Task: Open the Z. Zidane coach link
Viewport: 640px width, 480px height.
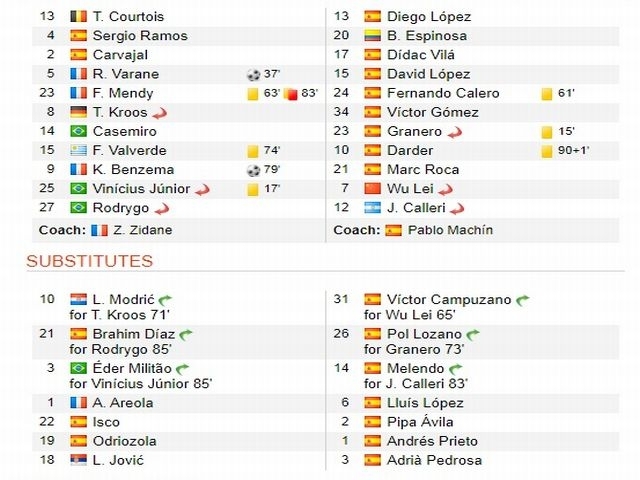Action: [x=142, y=230]
